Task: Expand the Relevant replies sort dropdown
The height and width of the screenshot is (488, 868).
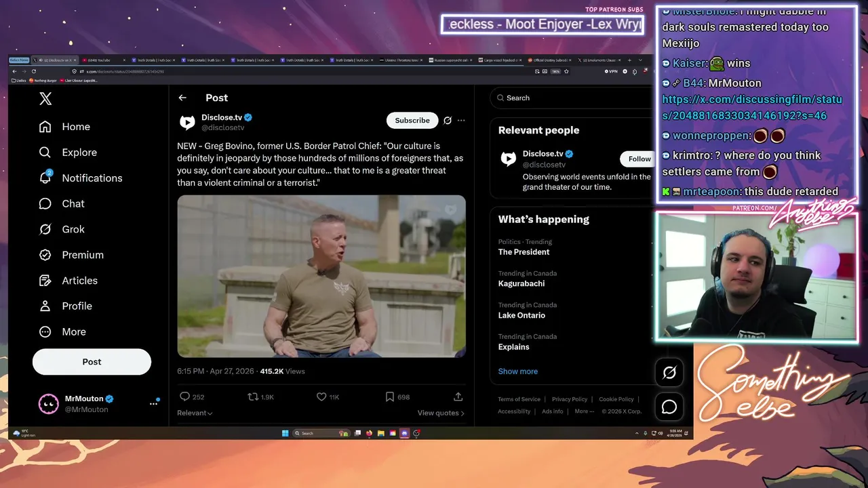Action: click(x=195, y=413)
